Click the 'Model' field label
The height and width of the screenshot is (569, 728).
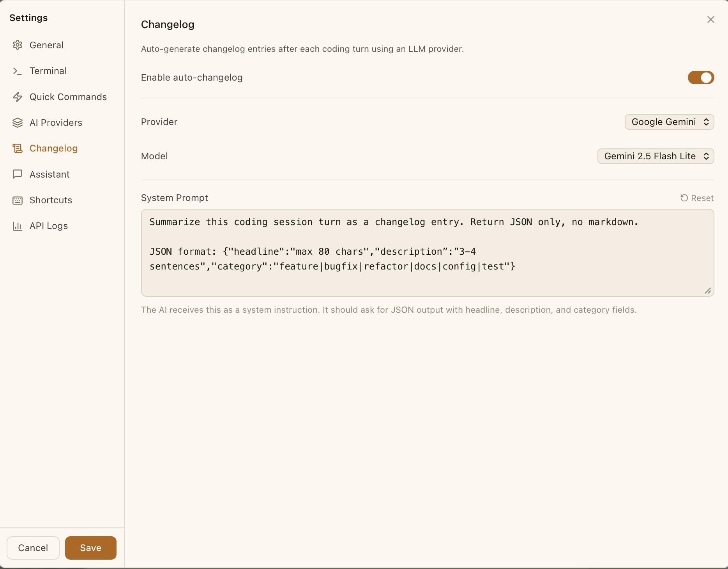(x=154, y=156)
